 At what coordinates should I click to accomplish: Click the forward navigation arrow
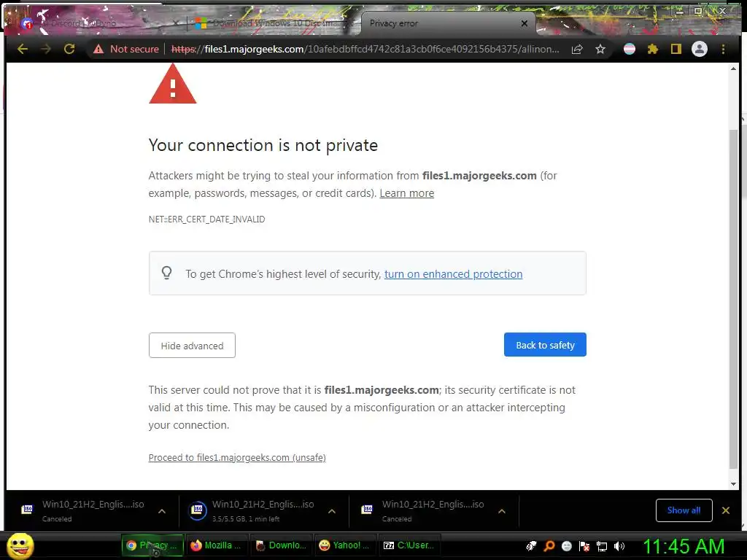coord(46,49)
